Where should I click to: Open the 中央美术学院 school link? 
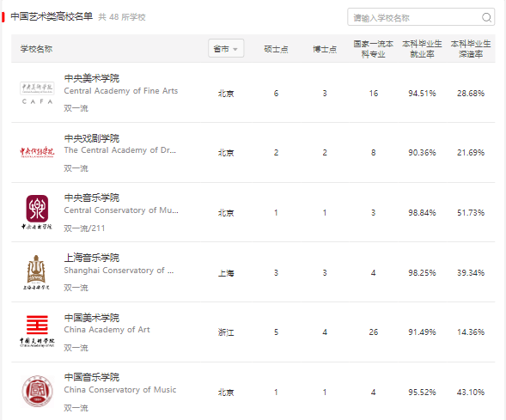92,78
